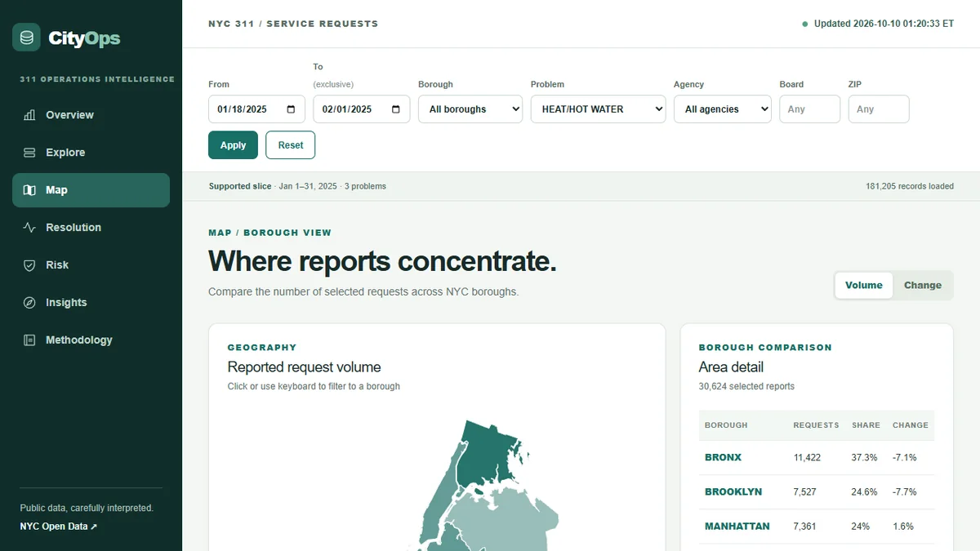The height and width of the screenshot is (551, 980).
Task: Click the Brooklyn change value -7.7%
Action: (x=905, y=492)
